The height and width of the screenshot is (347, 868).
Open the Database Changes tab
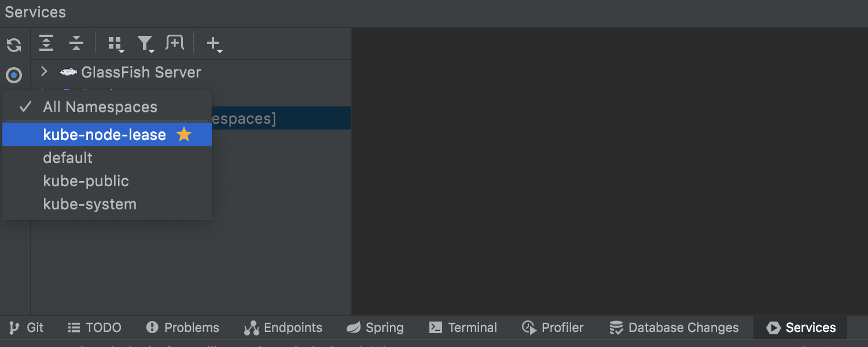pyautogui.click(x=674, y=328)
